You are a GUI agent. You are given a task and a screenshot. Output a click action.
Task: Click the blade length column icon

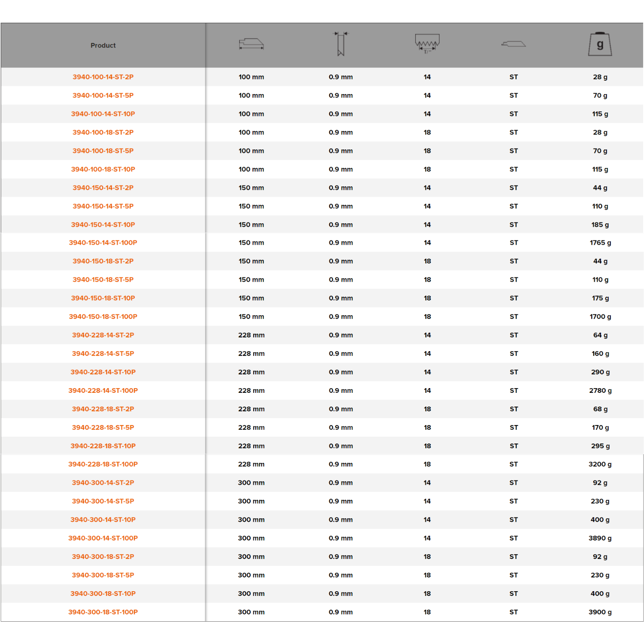click(x=251, y=44)
